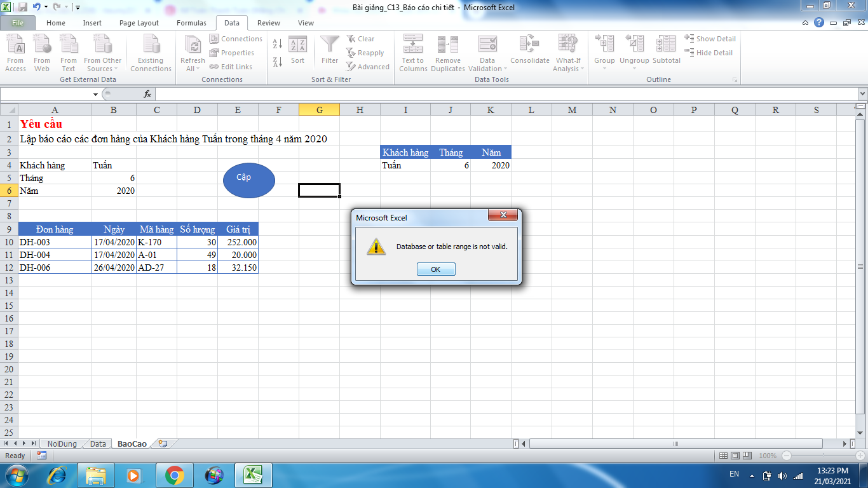Click inside the formula bar input

pos(506,94)
